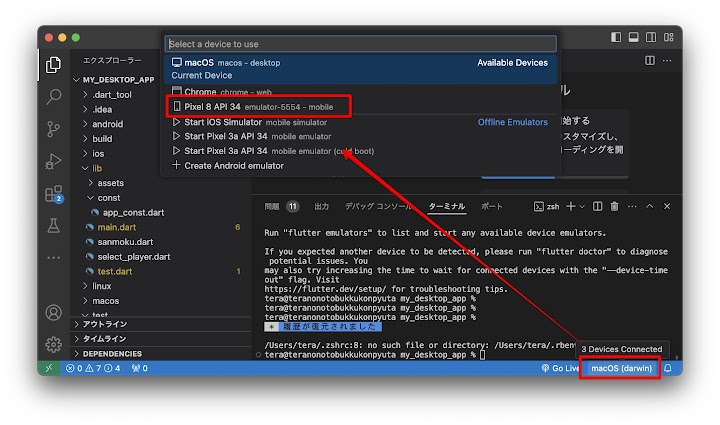Open select_player.dart file

(160, 257)
